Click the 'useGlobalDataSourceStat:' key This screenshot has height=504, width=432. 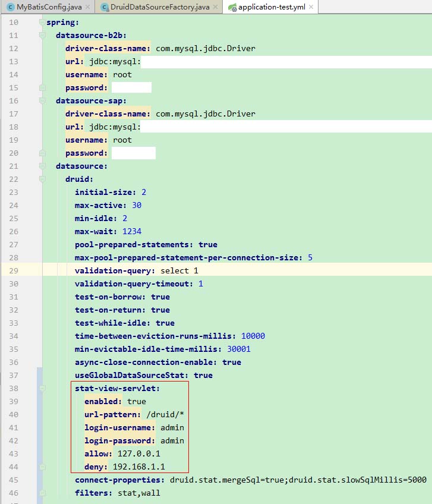(132, 376)
